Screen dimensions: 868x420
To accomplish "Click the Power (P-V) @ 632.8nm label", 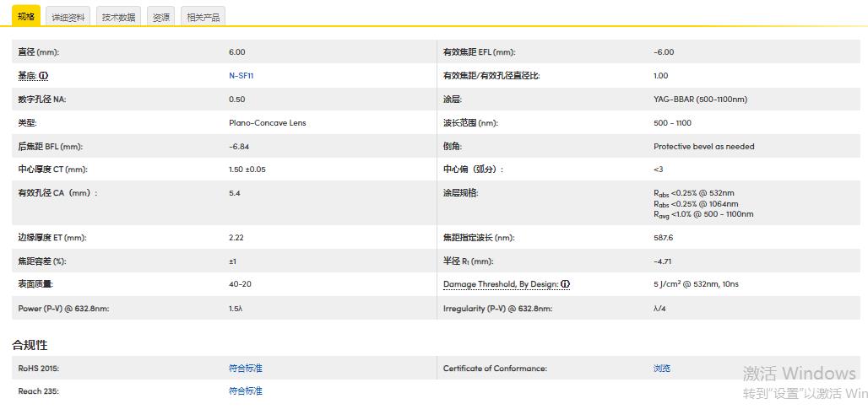I will click(x=63, y=309).
